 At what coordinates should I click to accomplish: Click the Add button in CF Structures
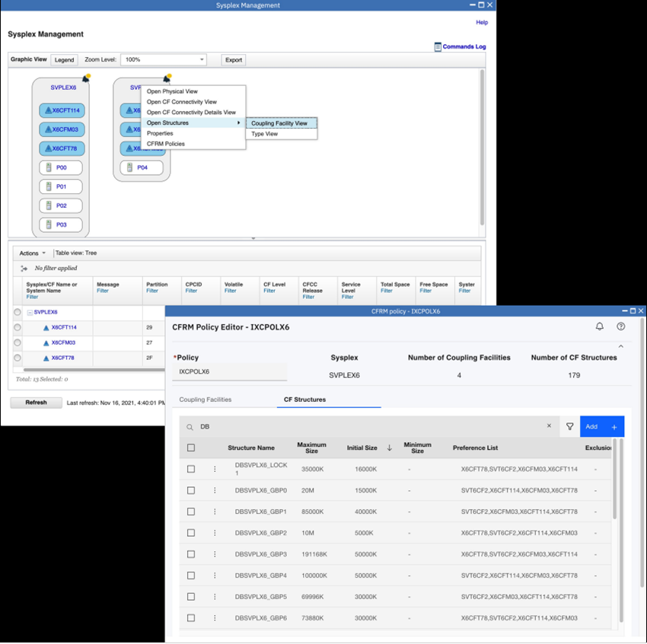point(602,426)
